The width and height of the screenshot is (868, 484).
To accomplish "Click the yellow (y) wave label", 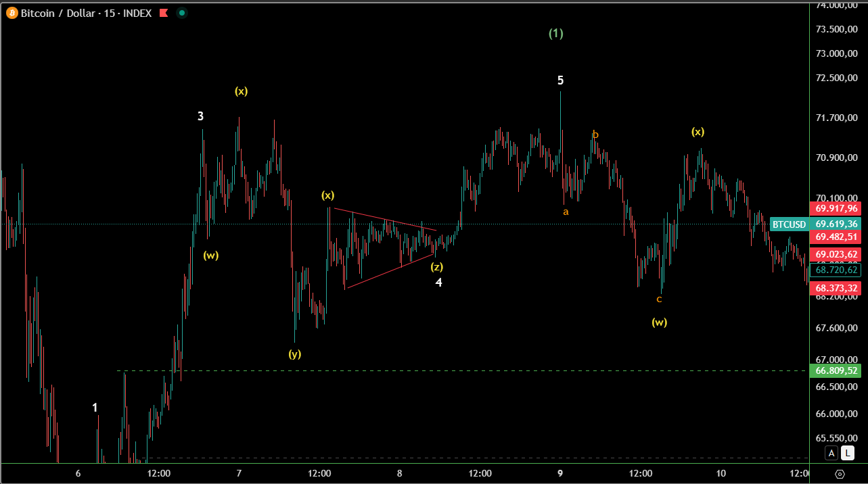I will pos(294,354).
